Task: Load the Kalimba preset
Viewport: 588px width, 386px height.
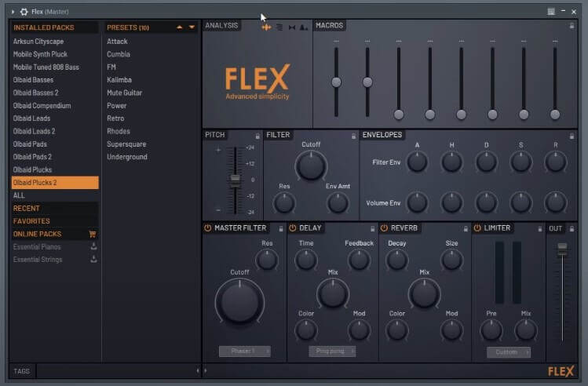Action: [x=119, y=80]
